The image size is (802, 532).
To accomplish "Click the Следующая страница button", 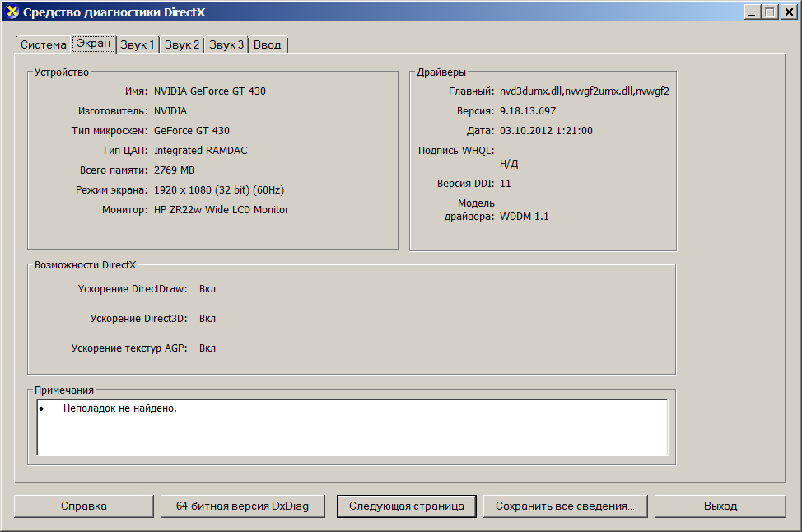I will (407, 506).
